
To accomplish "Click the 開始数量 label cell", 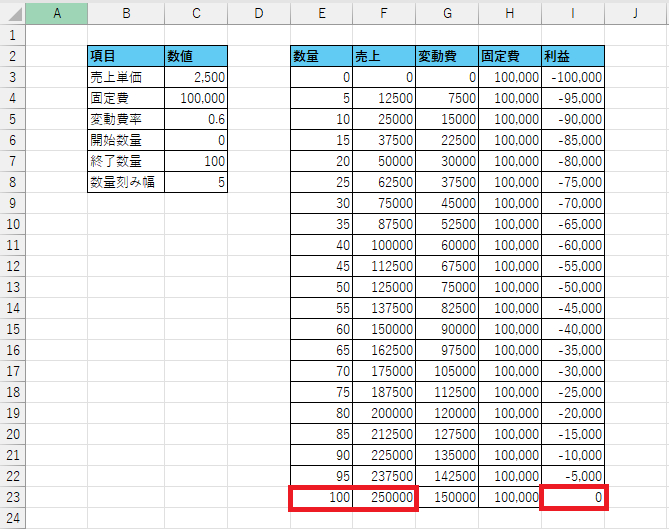I will click(126, 140).
